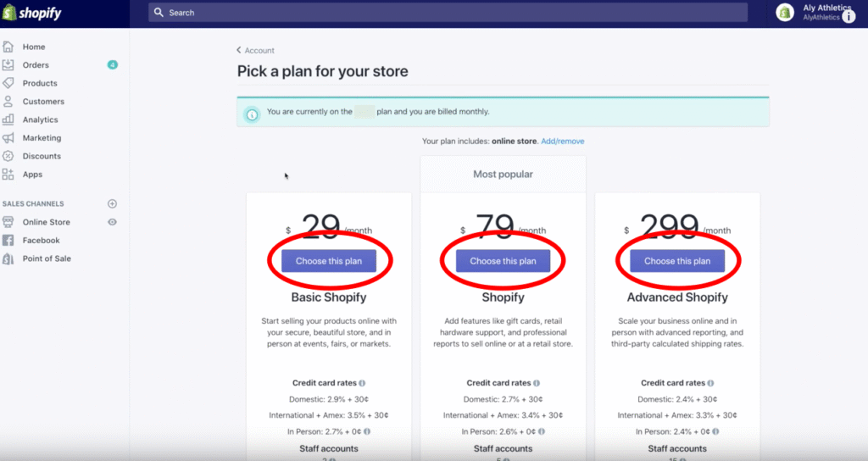This screenshot has height=461, width=868.
Task: Click info icon in plan banner
Action: [252, 114]
